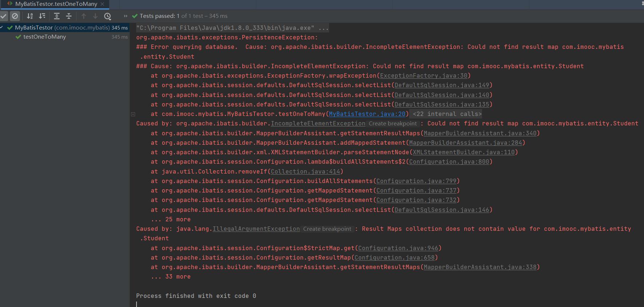This screenshot has width=644, height=307.
Task: Jump to next failed test arrow
Action: click(95, 16)
